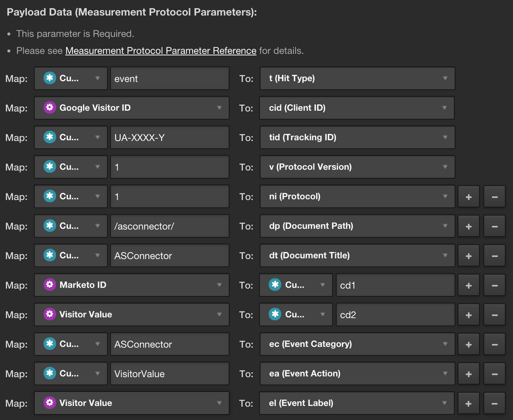Screen dimensions: 513x420
Task: Add a row after dp (Document Path)
Action: click(x=468, y=226)
